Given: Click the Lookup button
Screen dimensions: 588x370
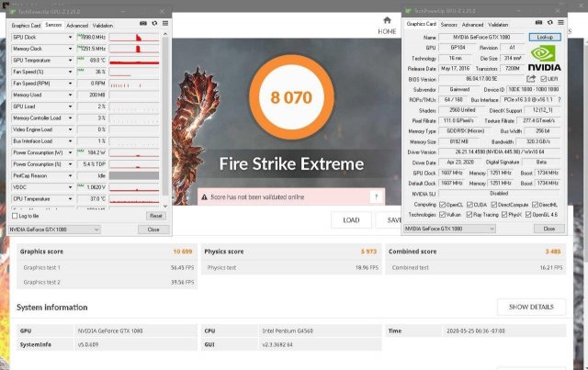Looking at the screenshot, I should point(545,38).
